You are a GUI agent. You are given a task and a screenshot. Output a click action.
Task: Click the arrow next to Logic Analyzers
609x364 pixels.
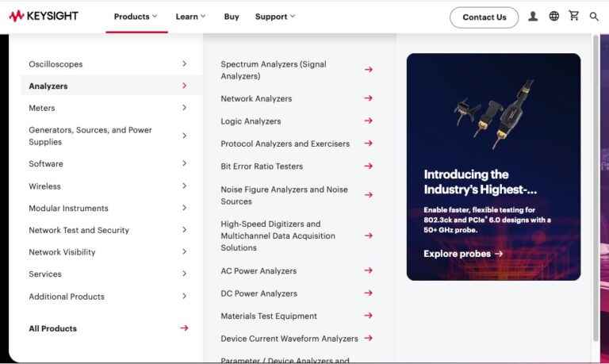coord(368,121)
